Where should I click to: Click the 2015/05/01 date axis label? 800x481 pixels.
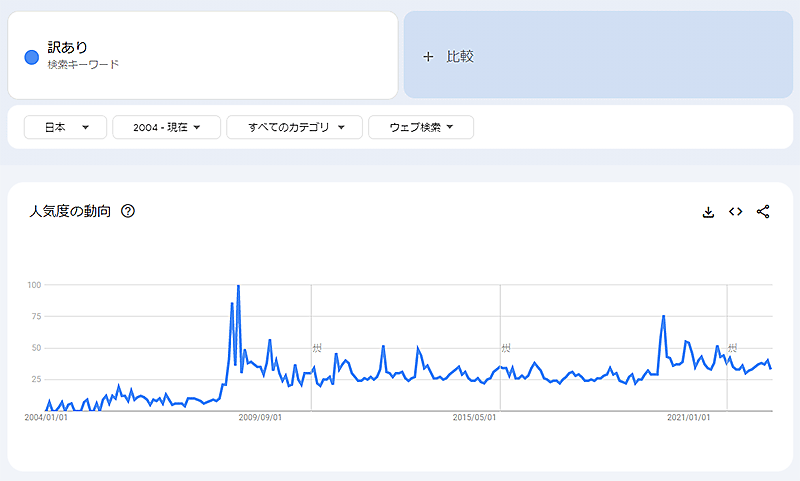[x=476, y=417]
